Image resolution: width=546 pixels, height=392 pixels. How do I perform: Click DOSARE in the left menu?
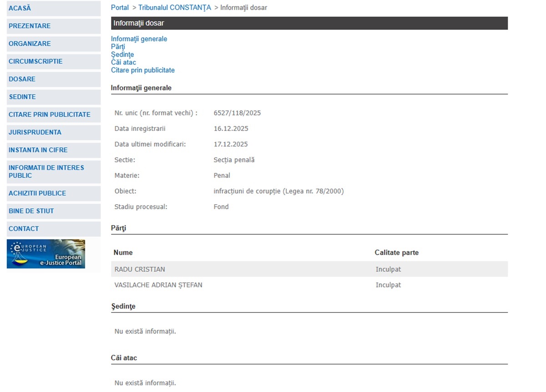pos(54,79)
